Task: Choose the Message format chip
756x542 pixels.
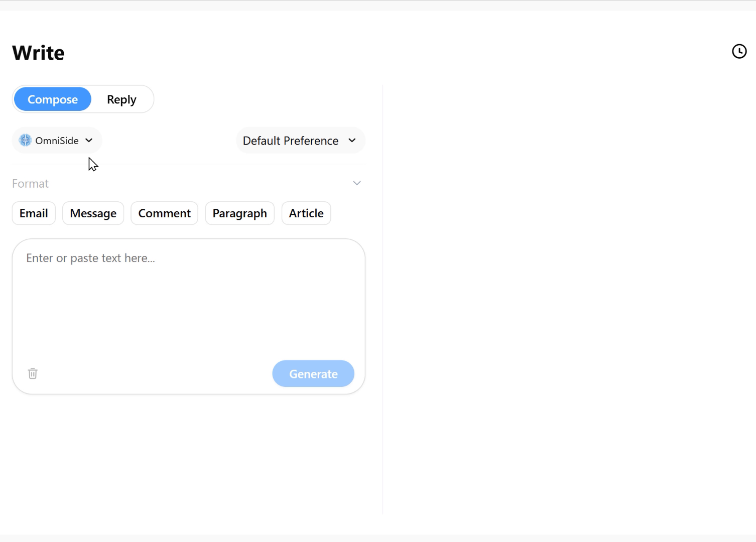Action: [x=93, y=213]
